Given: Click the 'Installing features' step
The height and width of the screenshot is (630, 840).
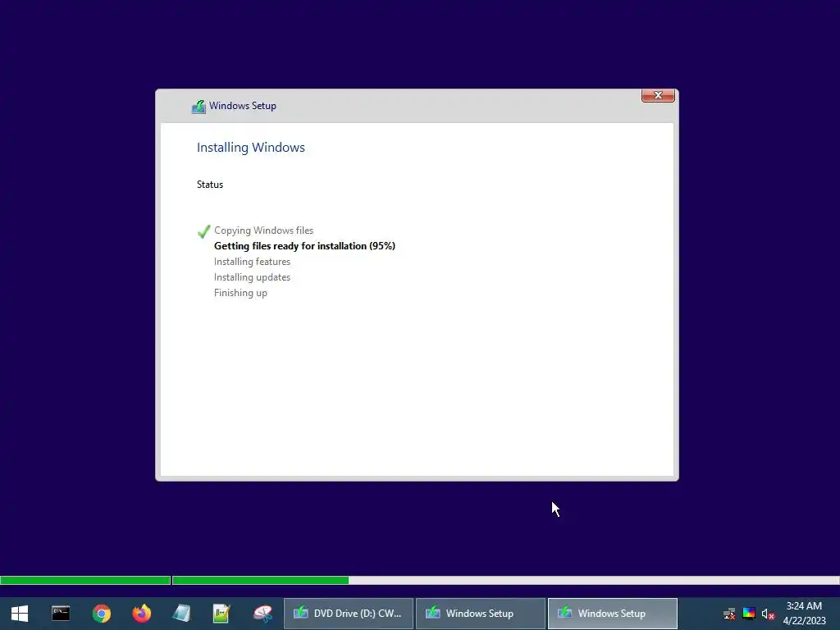Looking at the screenshot, I should point(252,262).
